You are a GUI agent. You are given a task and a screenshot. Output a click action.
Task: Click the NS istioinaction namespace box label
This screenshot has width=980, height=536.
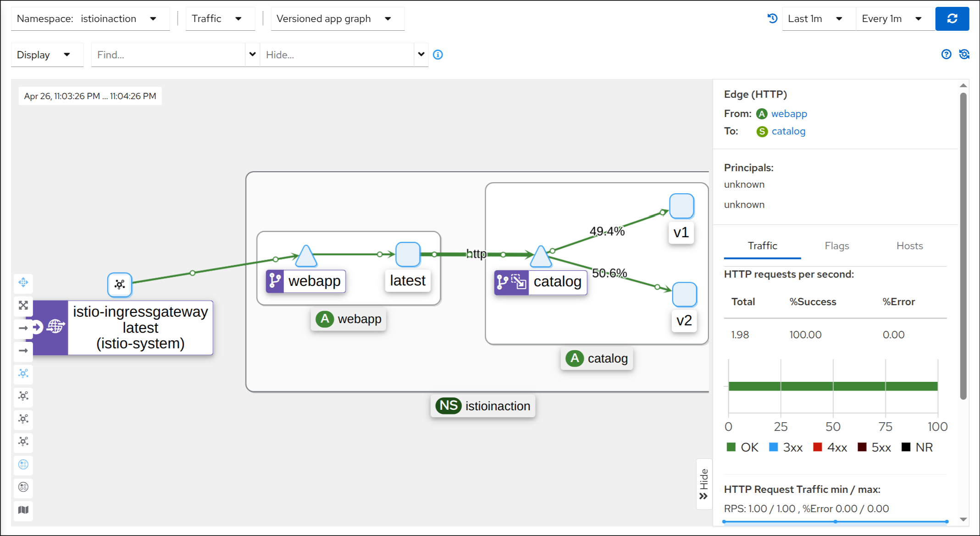tap(483, 406)
